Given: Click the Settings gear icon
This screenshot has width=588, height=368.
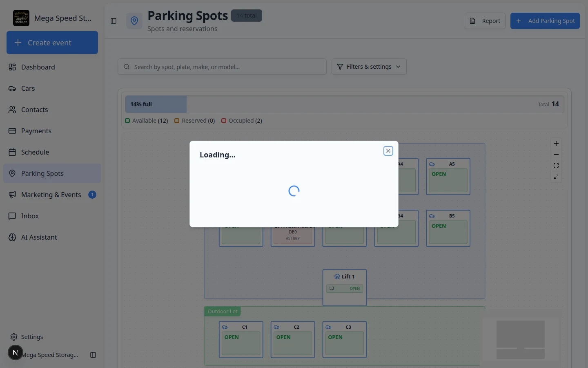Looking at the screenshot, I should click(x=14, y=337).
